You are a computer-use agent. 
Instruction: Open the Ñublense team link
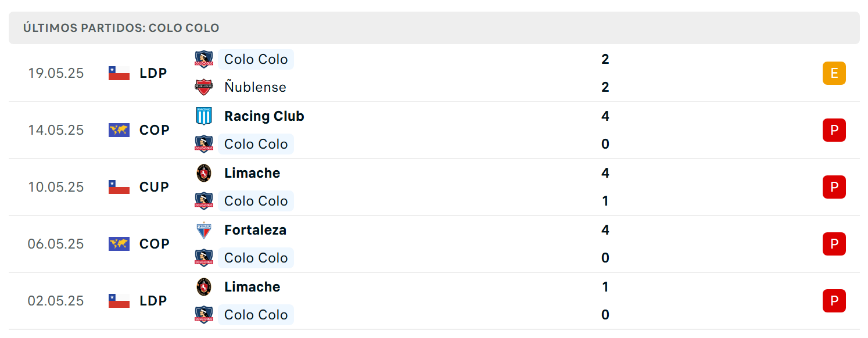pos(255,87)
